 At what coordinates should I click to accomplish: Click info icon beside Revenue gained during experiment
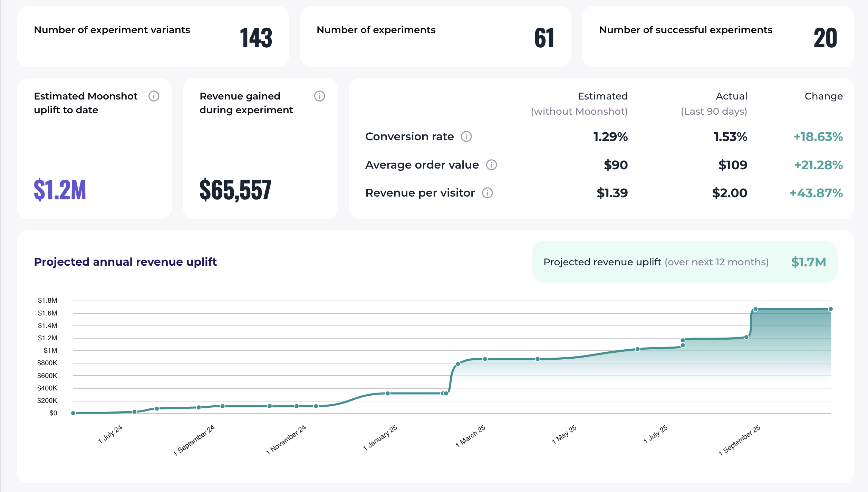[319, 96]
